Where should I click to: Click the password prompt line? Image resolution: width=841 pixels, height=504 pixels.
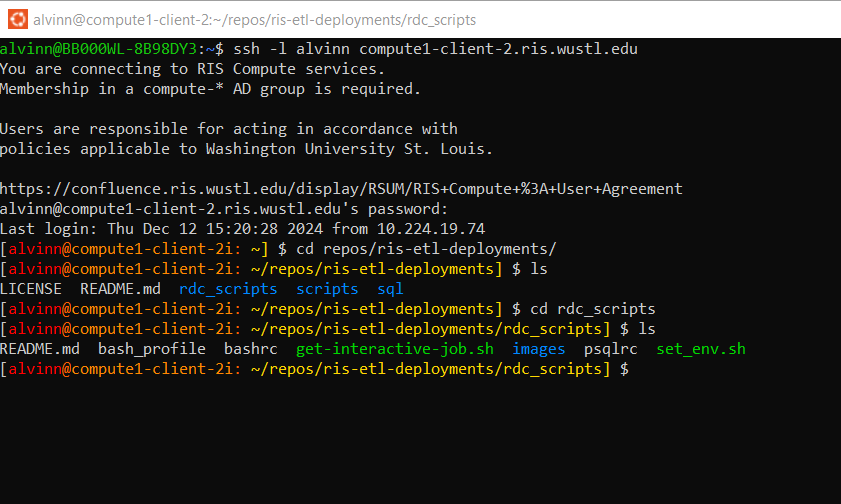pyautogui.click(x=224, y=209)
